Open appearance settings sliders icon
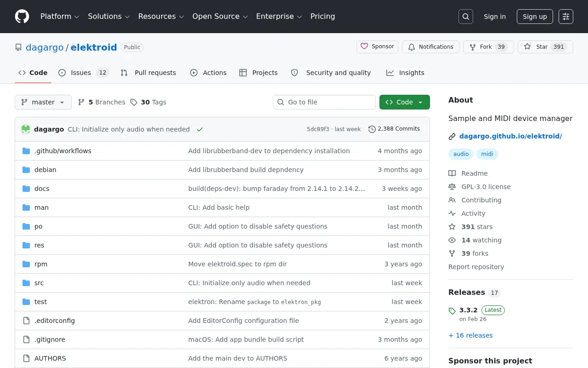Image resolution: width=588 pixels, height=368 pixels. [566, 17]
